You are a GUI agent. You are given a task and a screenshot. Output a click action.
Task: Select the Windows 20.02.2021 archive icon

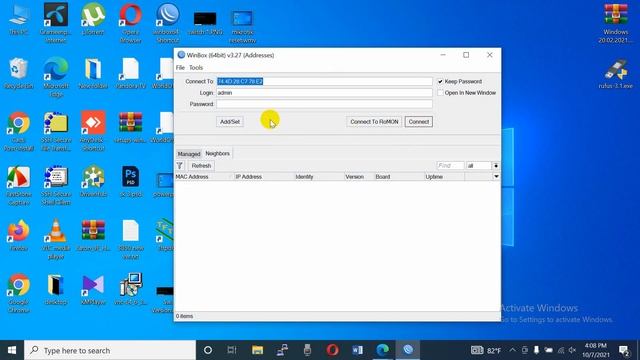click(616, 22)
